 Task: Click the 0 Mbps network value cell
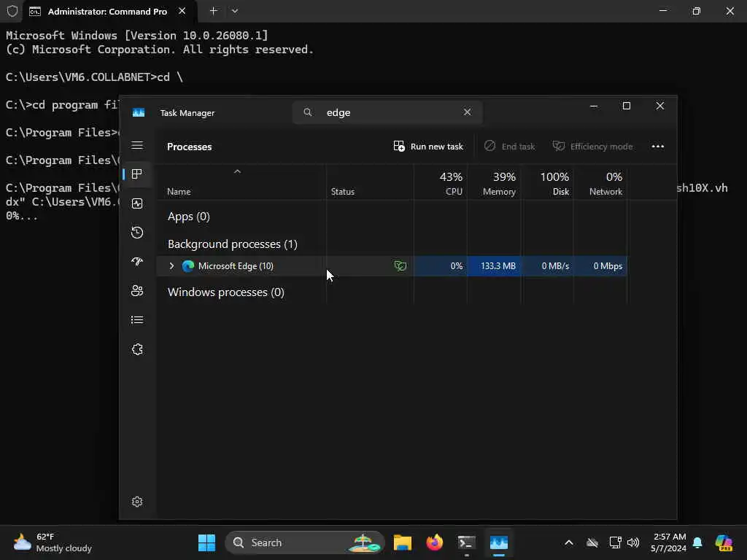coord(601,266)
